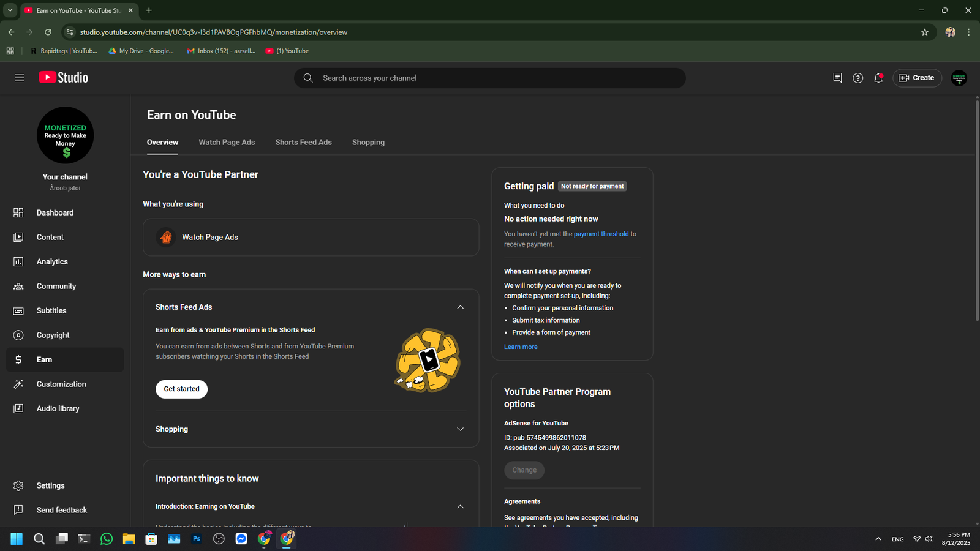Viewport: 980px width, 551px height.
Task: Open the (1) YouTube bookmark
Action: tap(287, 51)
